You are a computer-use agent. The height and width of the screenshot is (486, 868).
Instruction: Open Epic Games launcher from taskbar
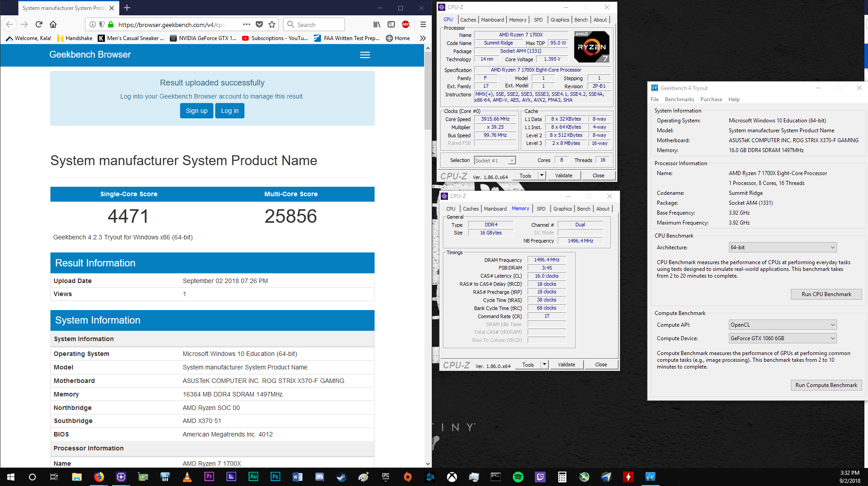click(385, 477)
